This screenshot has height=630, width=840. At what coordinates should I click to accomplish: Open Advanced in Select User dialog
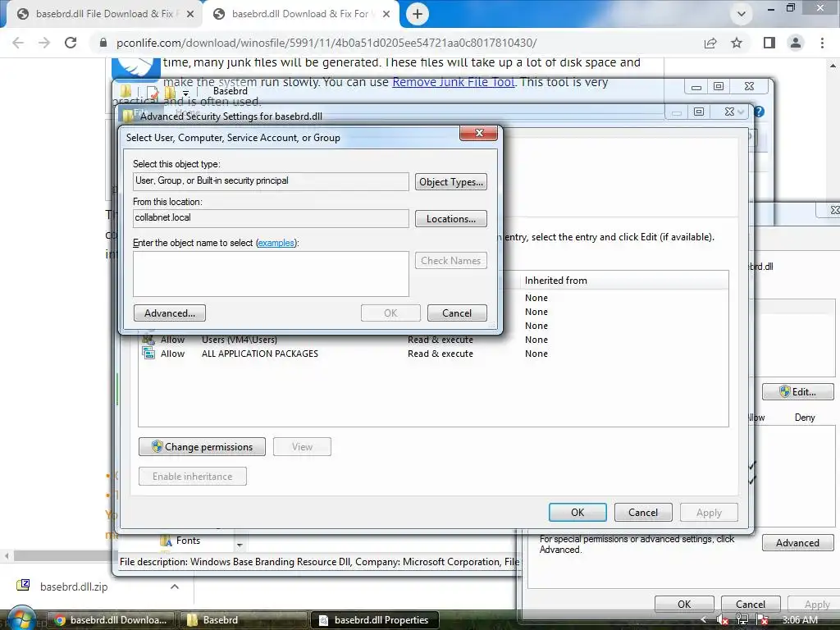(169, 313)
